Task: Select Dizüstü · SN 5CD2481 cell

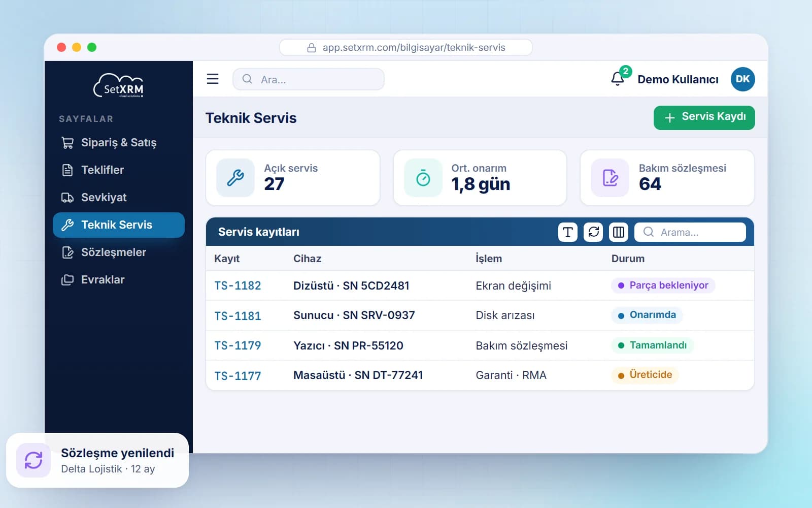Action: (x=351, y=285)
